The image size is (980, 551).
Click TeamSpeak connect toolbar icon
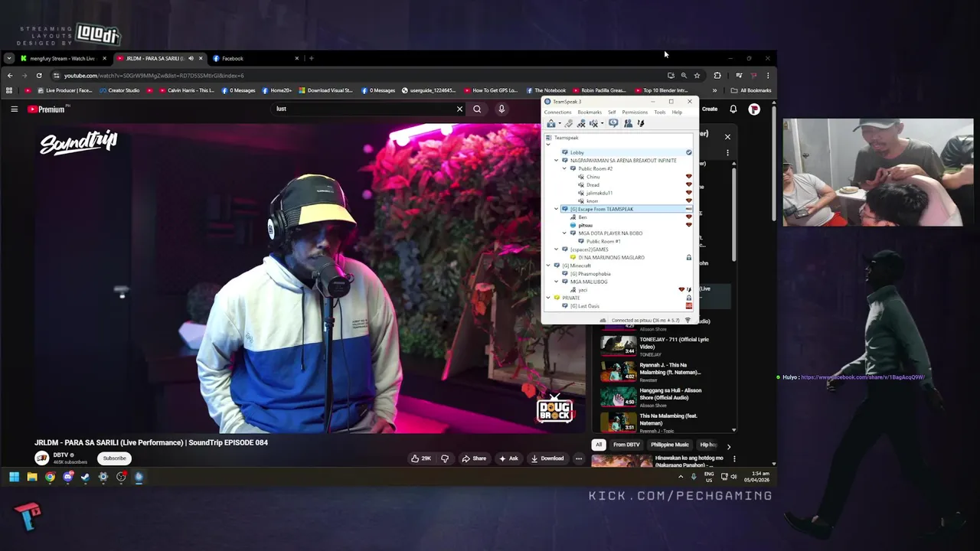click(x=550, y=123)
